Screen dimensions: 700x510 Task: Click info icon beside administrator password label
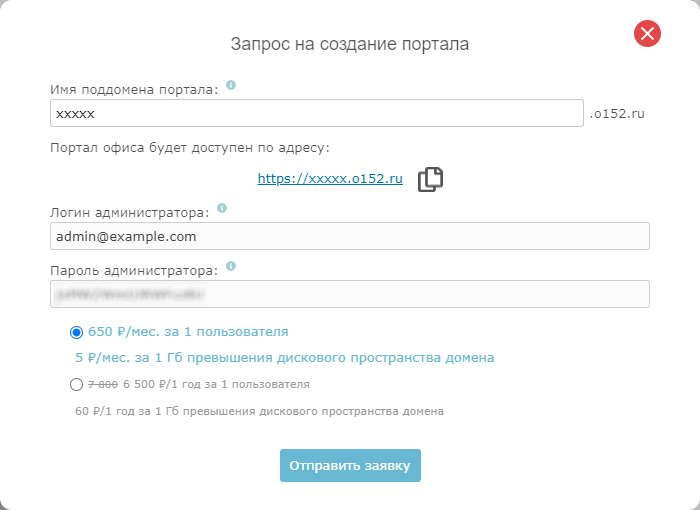point(231,267)
